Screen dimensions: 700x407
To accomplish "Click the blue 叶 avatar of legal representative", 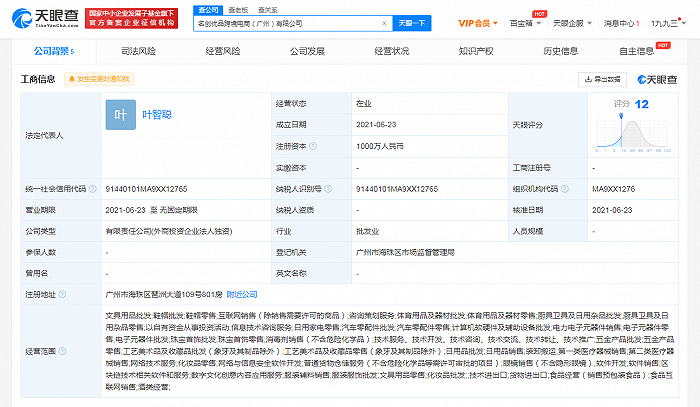I will pyautogui.click(x=119, y=116).
